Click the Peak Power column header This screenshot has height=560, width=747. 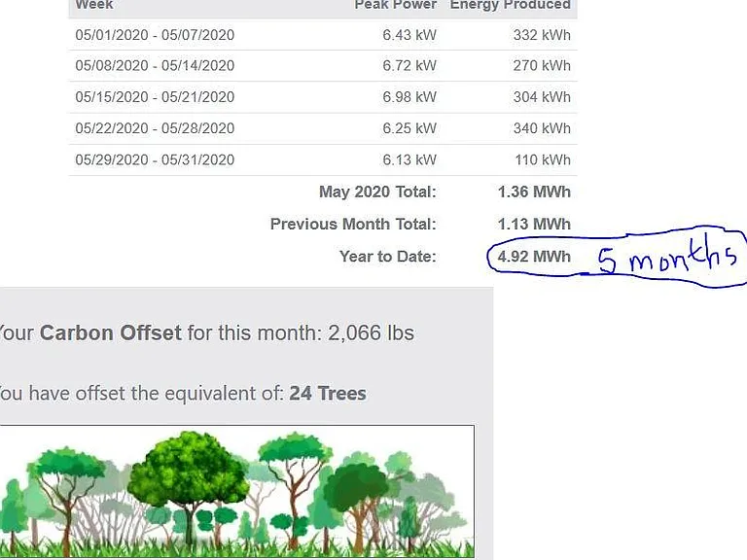click(x=396, y=5)
